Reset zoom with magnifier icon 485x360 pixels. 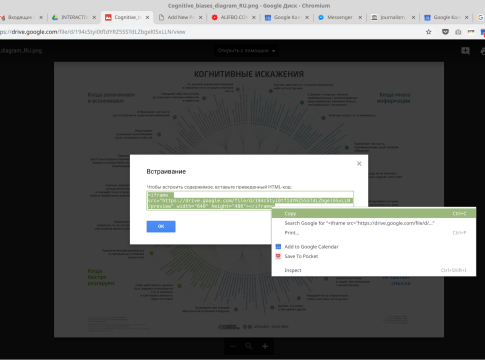click(249, 346)
